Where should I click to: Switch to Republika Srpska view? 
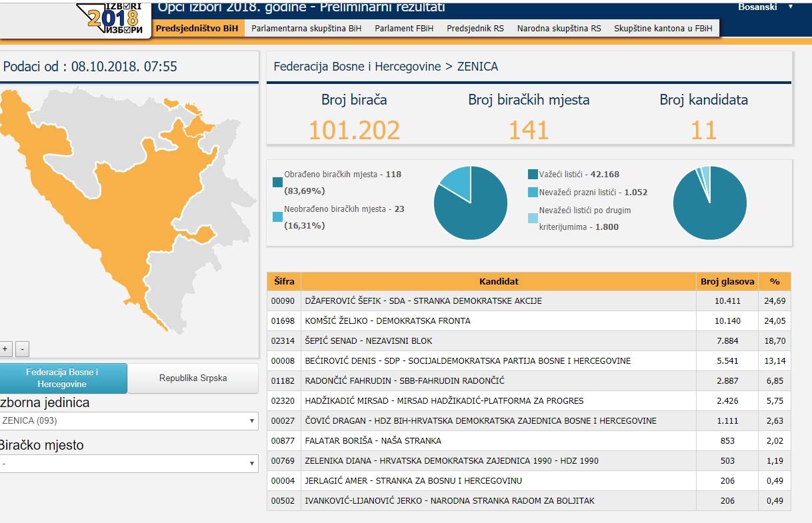193,378
